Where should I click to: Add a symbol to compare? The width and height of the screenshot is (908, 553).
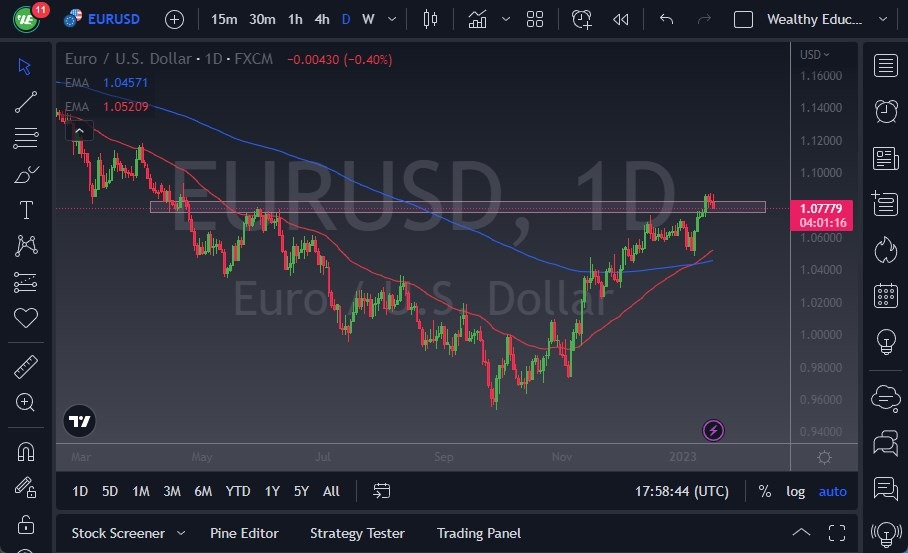point(174,20)
